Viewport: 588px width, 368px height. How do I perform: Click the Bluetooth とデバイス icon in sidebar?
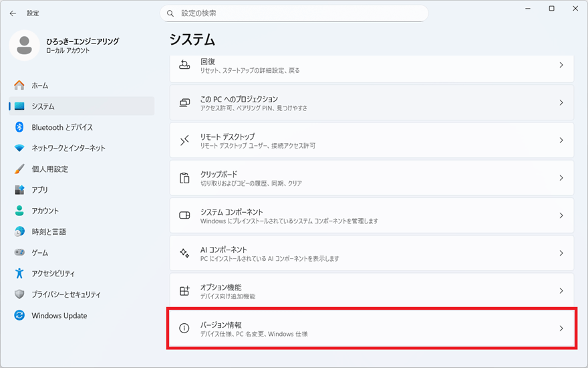19,127
